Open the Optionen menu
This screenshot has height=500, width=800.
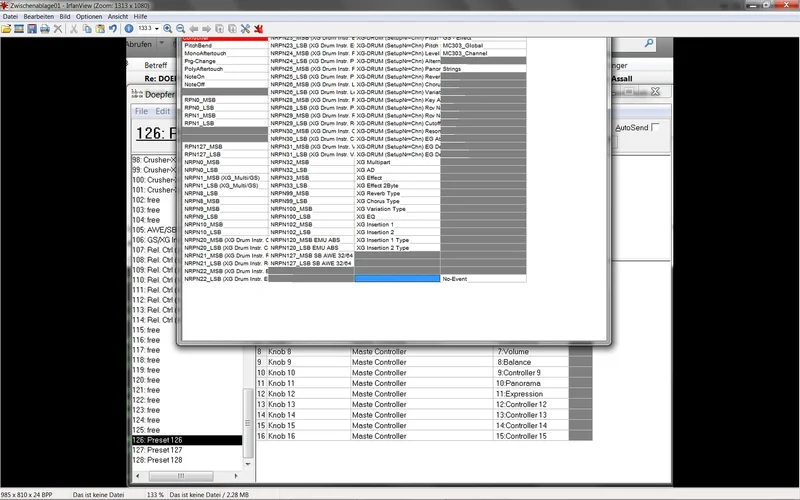tap(89, 17)
